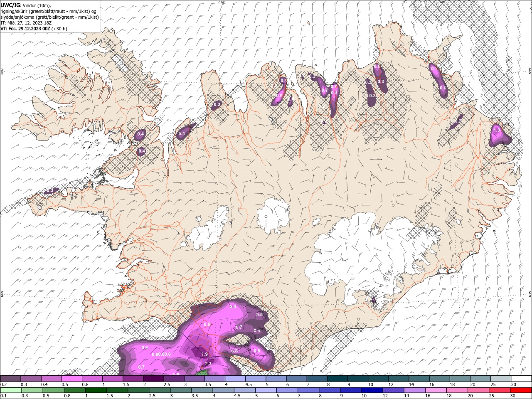The height and width of the screenshot is (399, 532).
Task: Click the 0.1 label in the legend
Action: [4, 396]
